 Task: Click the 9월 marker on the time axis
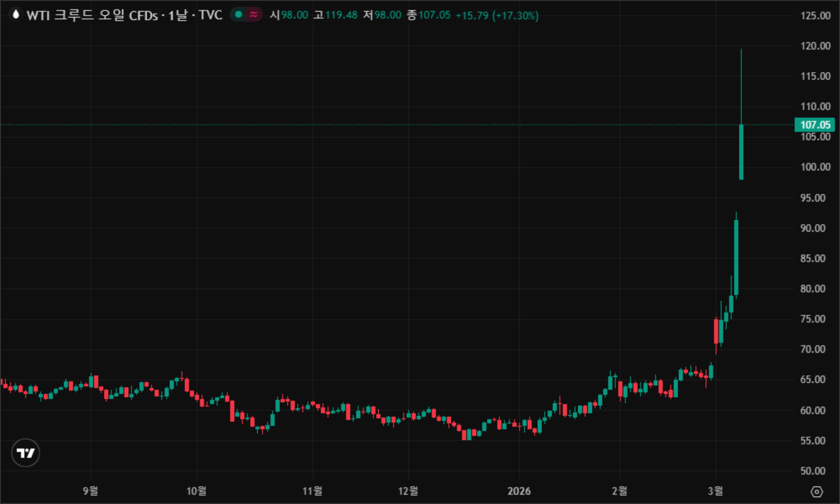tap(91, 491)
